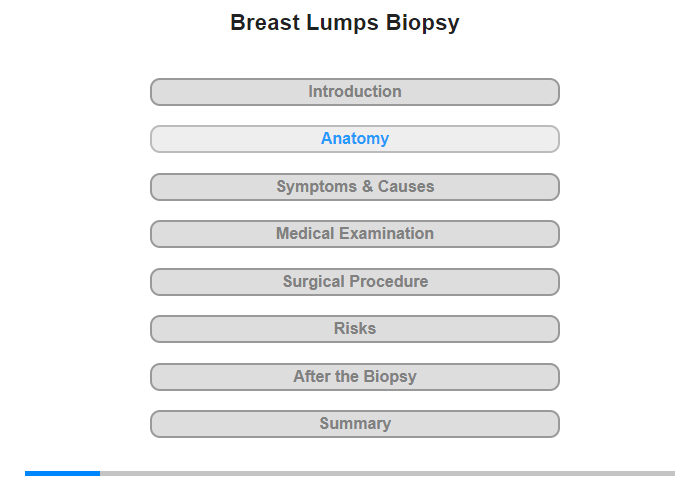Viewport: 700px width, 480px height.
Task: Choose Anatomy in blue text
Action: [x=355, y=139]
